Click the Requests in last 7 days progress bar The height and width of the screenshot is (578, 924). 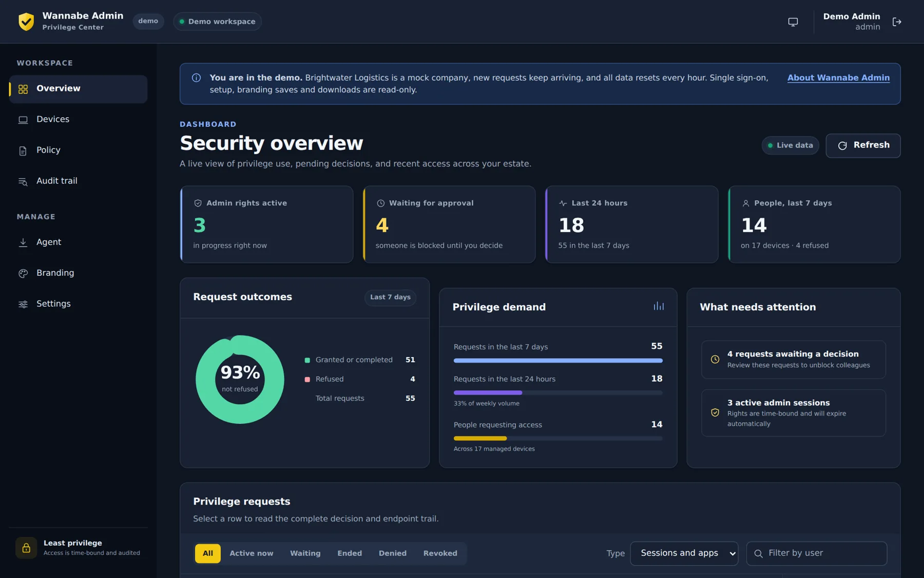(558, 361)
